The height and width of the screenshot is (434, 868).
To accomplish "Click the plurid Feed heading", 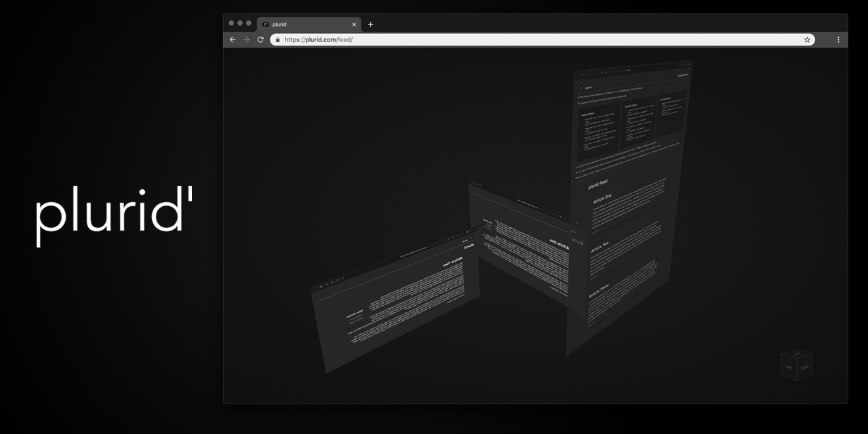I will click(598, 183).
